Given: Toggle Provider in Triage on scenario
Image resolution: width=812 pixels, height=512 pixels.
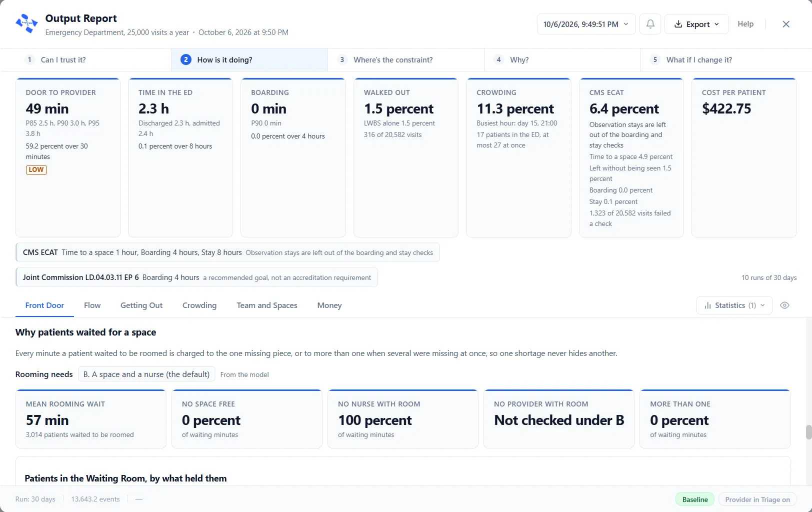Looking at the screenshot, I should click(757, 499).
